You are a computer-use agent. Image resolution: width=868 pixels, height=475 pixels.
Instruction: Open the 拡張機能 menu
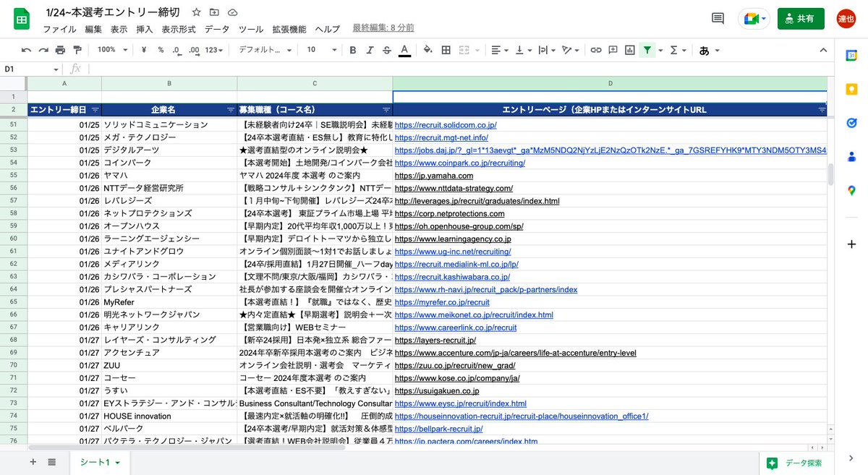coord(289,29)
